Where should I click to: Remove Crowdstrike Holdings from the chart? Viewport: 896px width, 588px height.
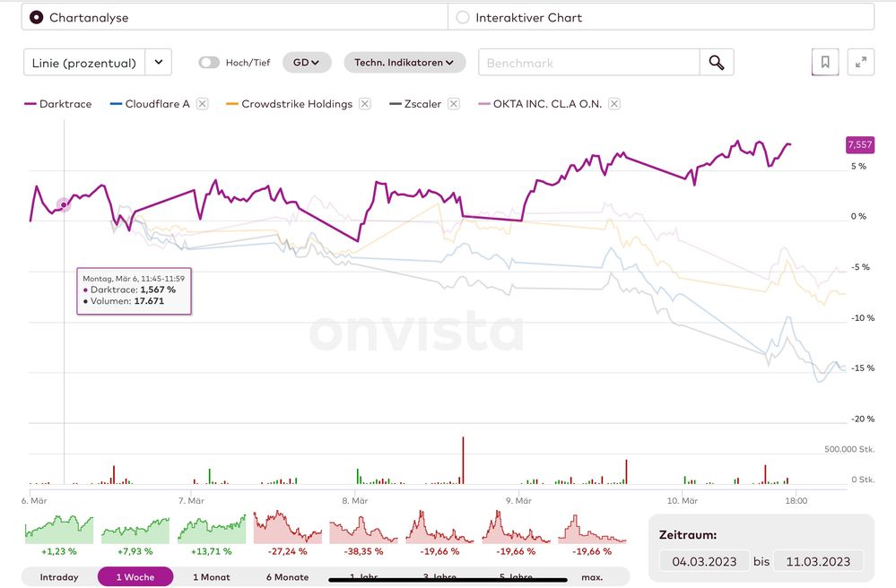pos(364,104)
